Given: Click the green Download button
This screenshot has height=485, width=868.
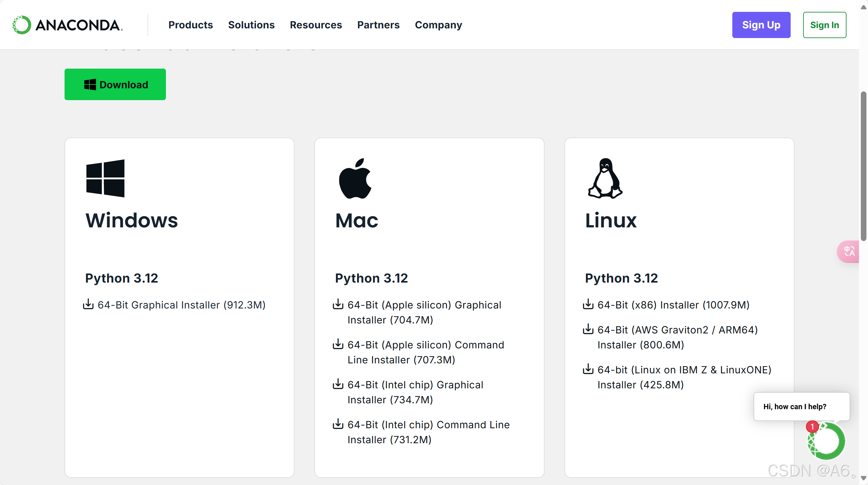Looking at the screenshot, I should pos(115,84).
